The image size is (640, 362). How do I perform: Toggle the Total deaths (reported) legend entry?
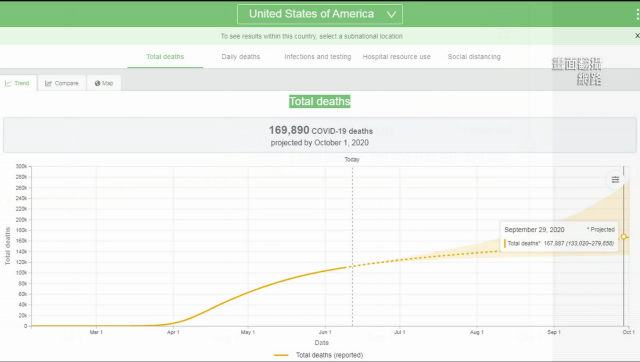coord(318,355)
